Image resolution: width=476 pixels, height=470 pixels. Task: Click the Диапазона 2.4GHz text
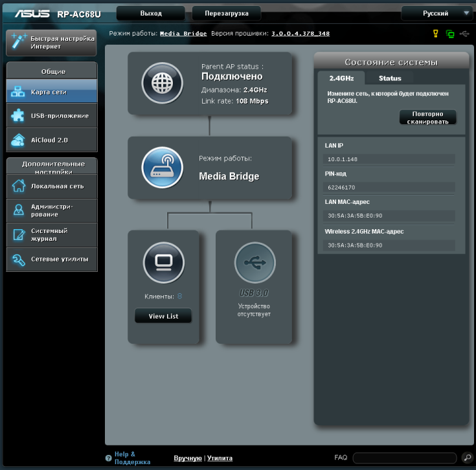point(234,90)
